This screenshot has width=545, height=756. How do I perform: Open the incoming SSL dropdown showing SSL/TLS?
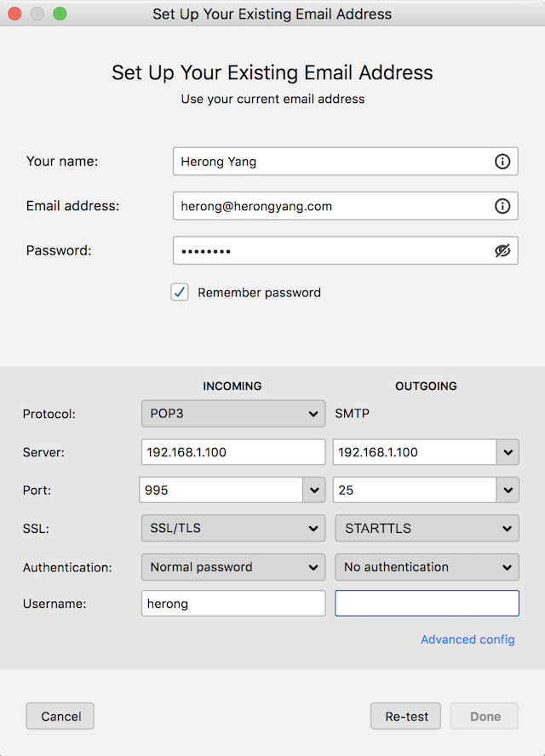tap(232, 529)
